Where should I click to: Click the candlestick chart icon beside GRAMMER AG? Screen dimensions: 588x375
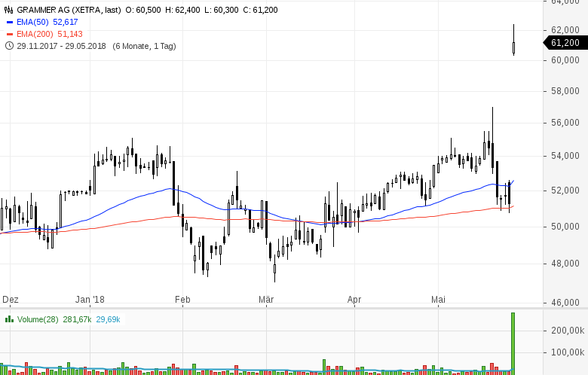pos(8,10)
